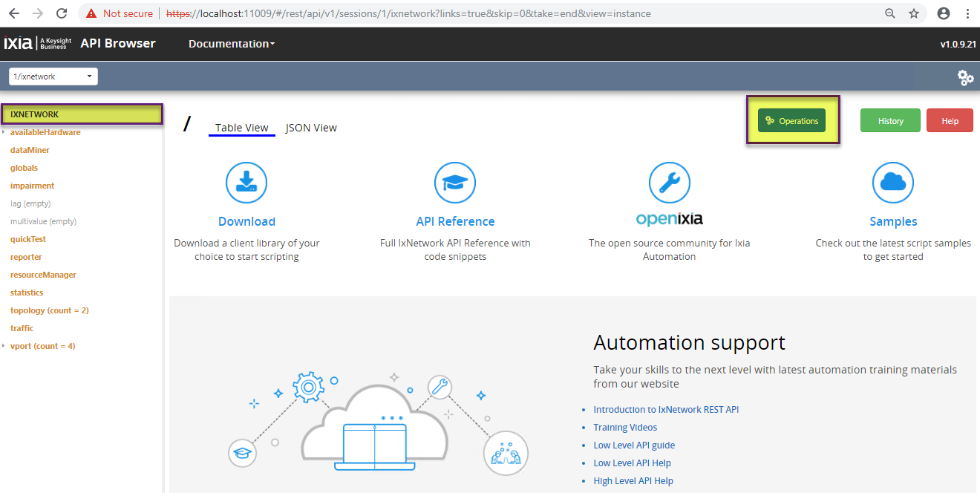This screenshot has width=980, height=493.
Task: Click the API Reference graduation cap icon
Action: [454, 182]
